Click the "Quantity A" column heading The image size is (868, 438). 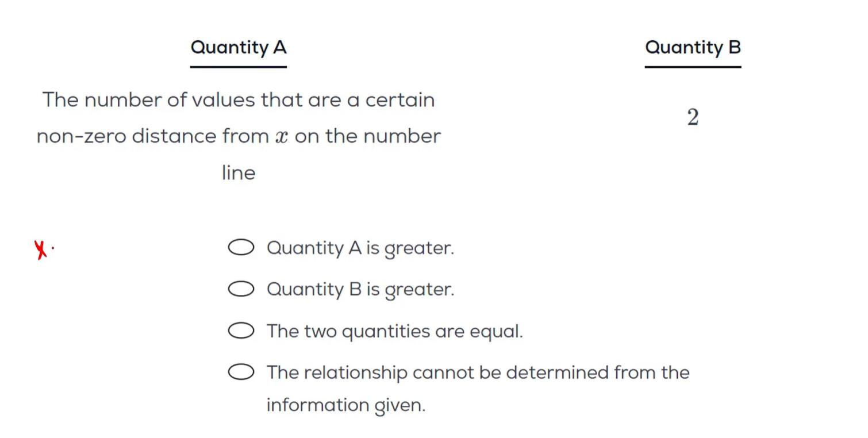pos(238,47)
